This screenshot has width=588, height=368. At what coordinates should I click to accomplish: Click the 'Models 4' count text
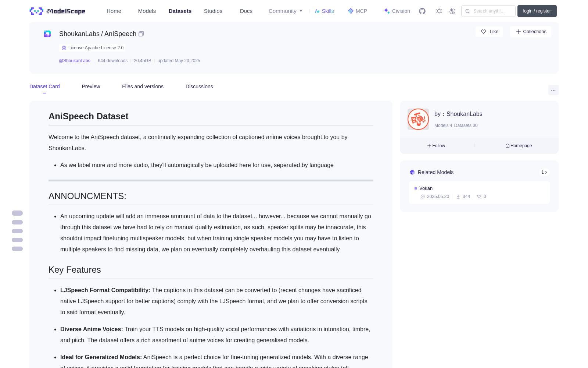pos(443,125)
